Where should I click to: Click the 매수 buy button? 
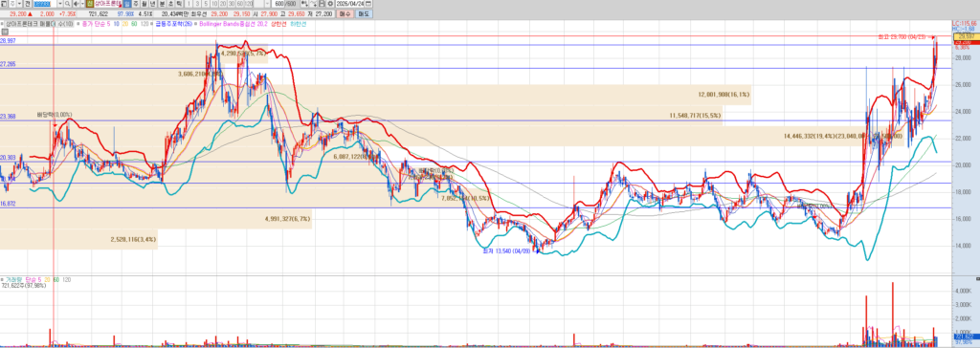click(x=345, y=13)
